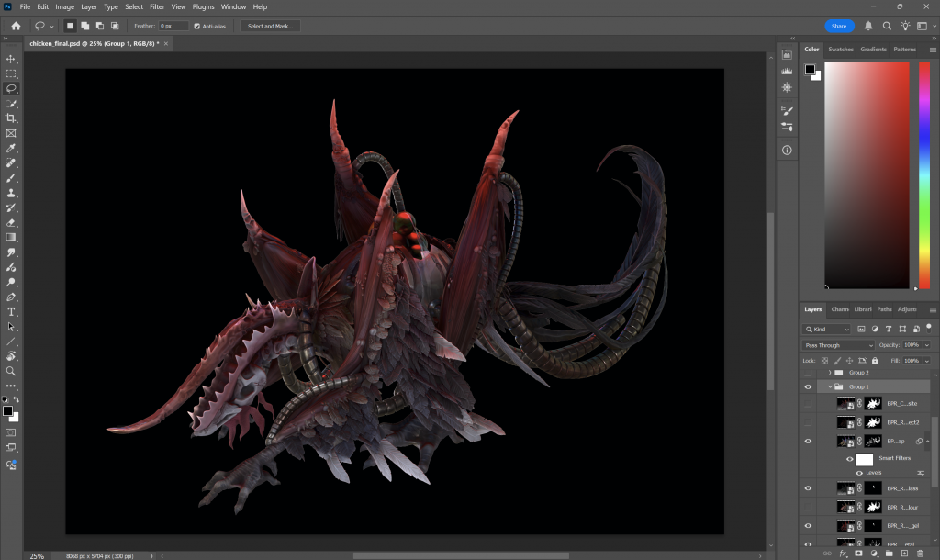Open the layer style fx menu

point(843,554)
